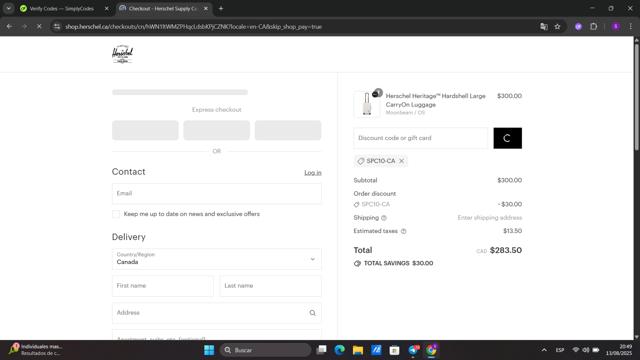This screenshot has height=360, width=640.
Task: Open the Microsoft Store taskbar icon
Action: click(x=394, y=350)
